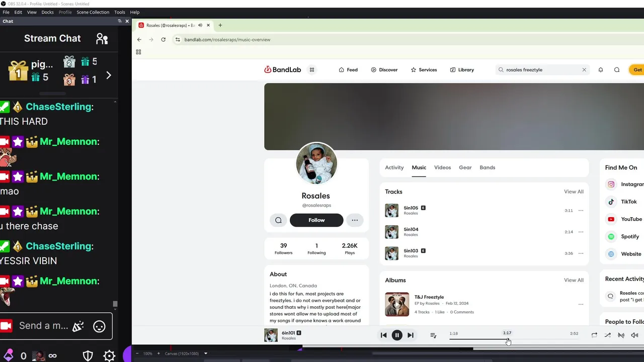Open Discover in BandLab navigation
This screenshot has width=644, height=362.
click(384, 70)
